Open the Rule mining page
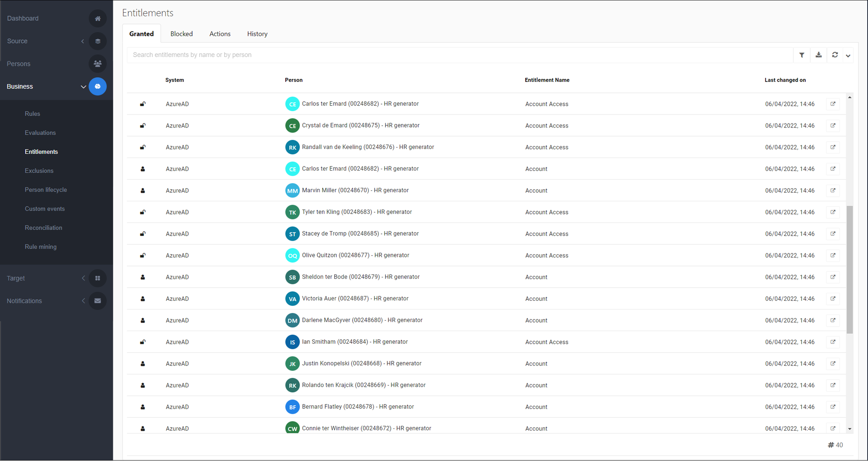Image resolution: width=868 pixels, height=461 pixels. pyautogui.click(x=41, y=247)
